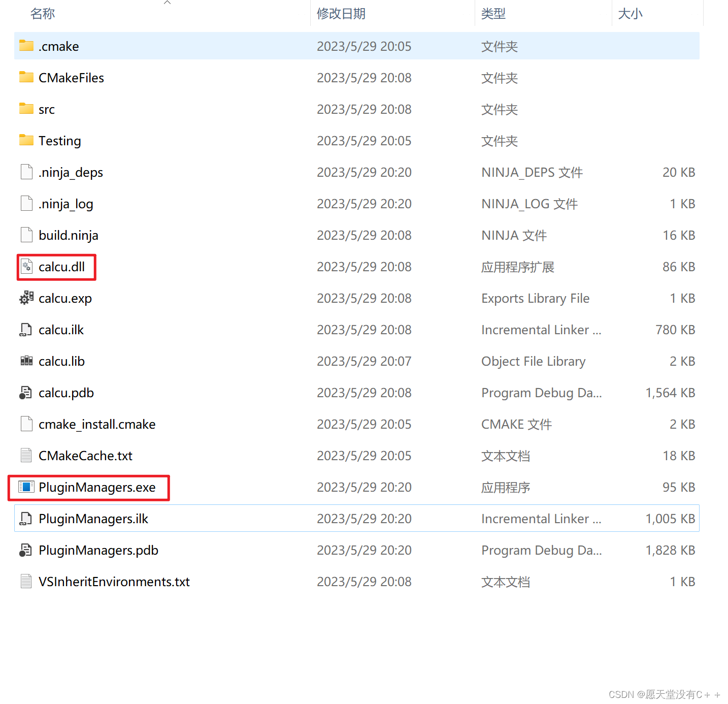728x704 pixels.
Task: Click the CMakeFiles folder icon
Action: tap(26, 77)
